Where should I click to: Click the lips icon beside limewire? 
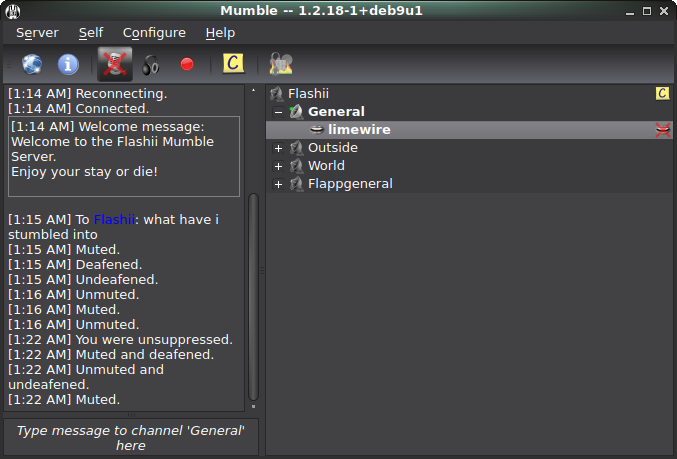(x=317, y=130)
